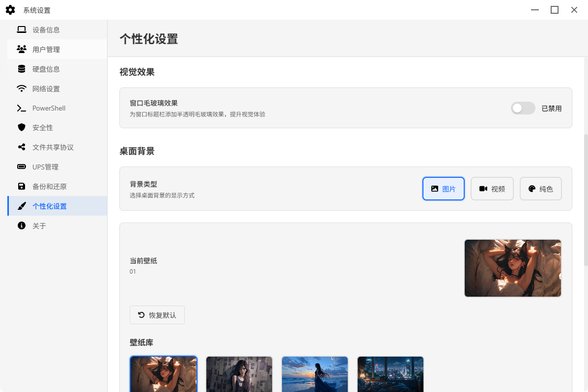Navigate to 文件共享协议
The width and height of the screenshot is (588, 392).
coord(57,147)
